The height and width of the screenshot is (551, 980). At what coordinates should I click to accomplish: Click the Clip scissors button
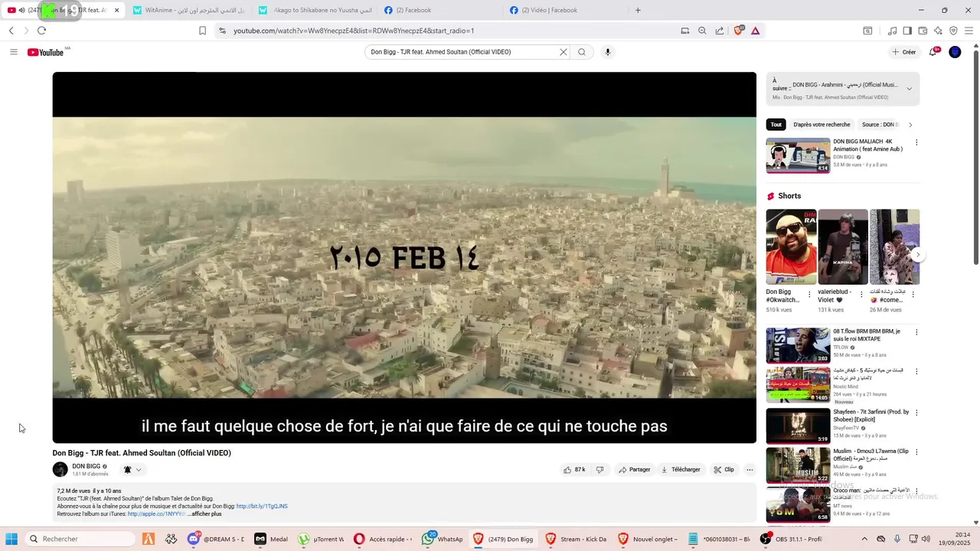(x=724, y=470)
